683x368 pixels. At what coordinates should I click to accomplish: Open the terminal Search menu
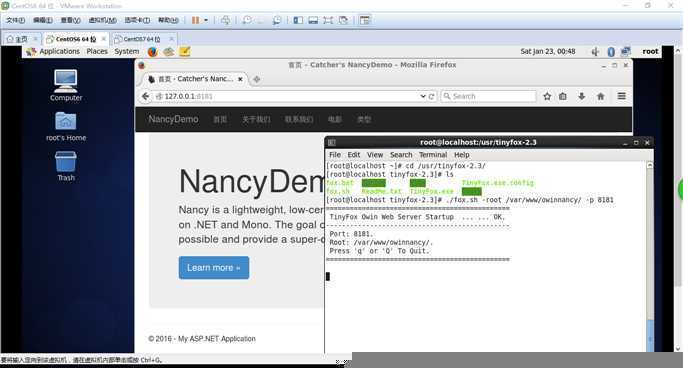click(x=401, y=155)
